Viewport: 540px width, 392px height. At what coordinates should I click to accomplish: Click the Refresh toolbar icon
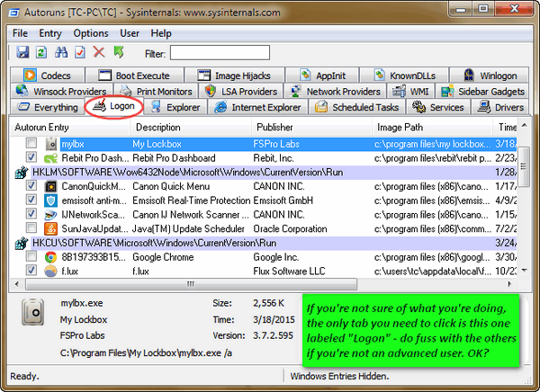point(41,52)
